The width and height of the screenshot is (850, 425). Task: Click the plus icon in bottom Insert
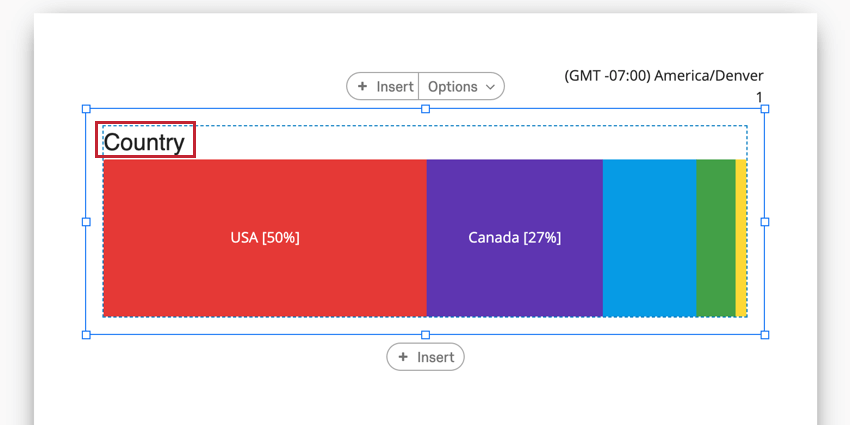coord(403,357)
